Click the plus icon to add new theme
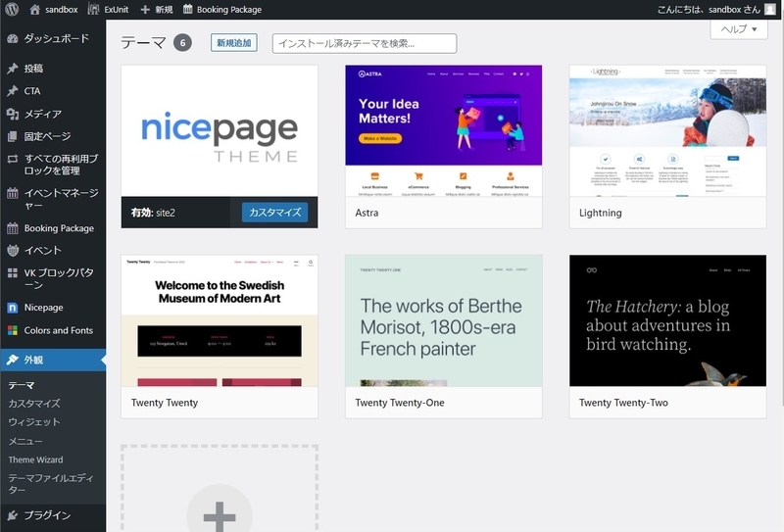 [x=220, y=516]
